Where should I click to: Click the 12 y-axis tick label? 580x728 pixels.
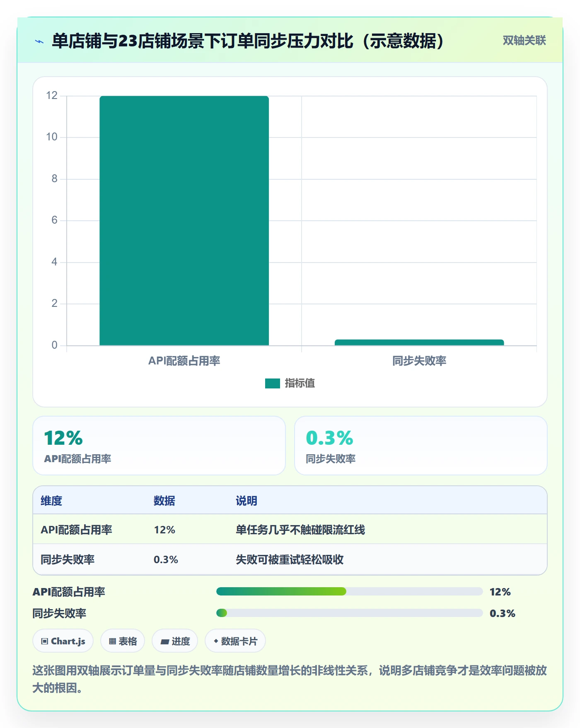tap(52, 96)
